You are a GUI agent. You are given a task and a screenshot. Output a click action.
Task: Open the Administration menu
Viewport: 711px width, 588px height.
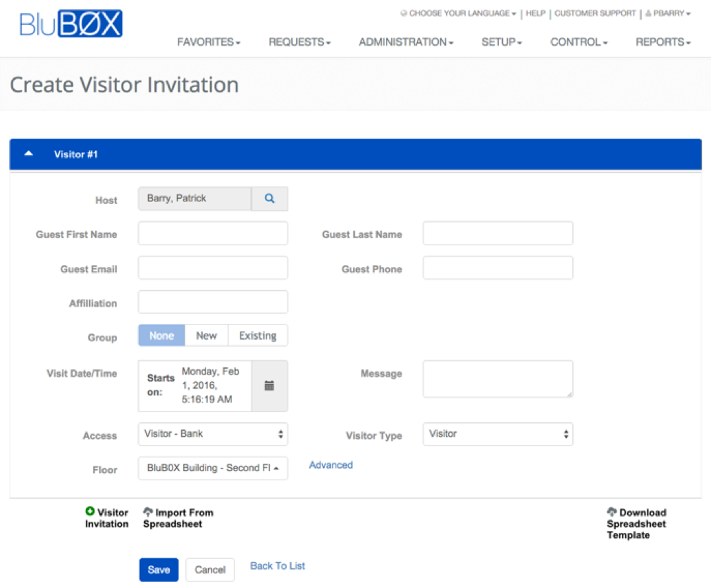coord(406,42)
